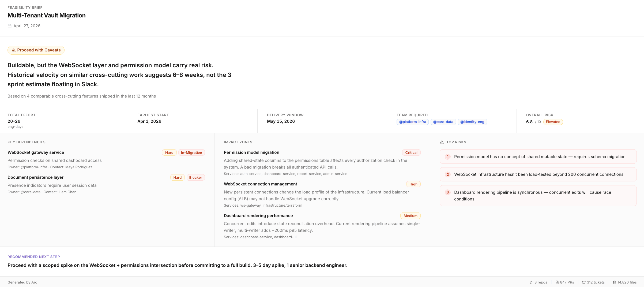Click the overall risk score 6.8
Screen dimensions: 644x287
(529, 122)
